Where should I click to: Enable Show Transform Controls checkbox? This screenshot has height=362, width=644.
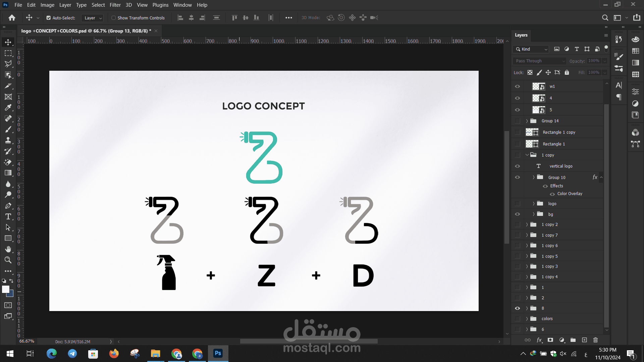click(x=114, y=18)
